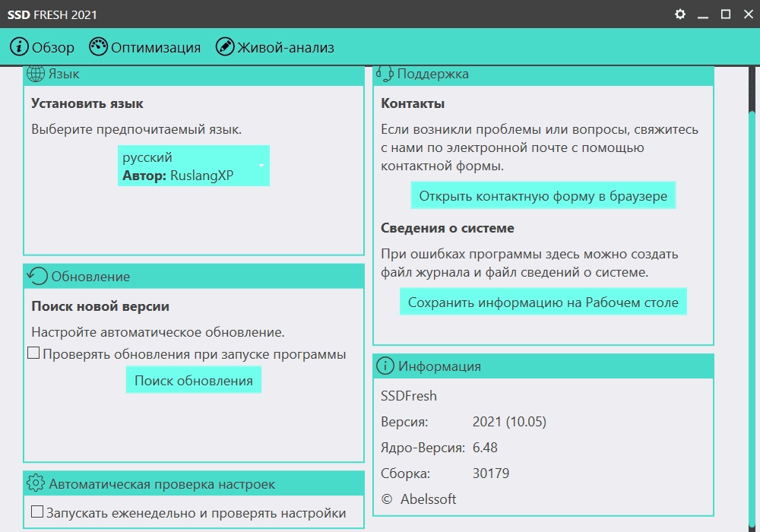
Task: Expand the русский language dropdown
Action: click(193, 166)
